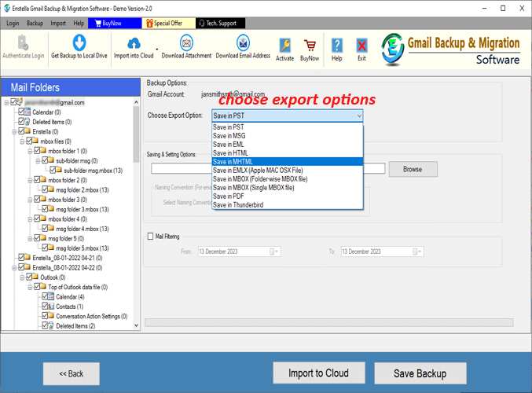Select Conversation Action Settings (0) row
Image resolution: width=532 pixels, height=393 pixels.
click(91, 316)
